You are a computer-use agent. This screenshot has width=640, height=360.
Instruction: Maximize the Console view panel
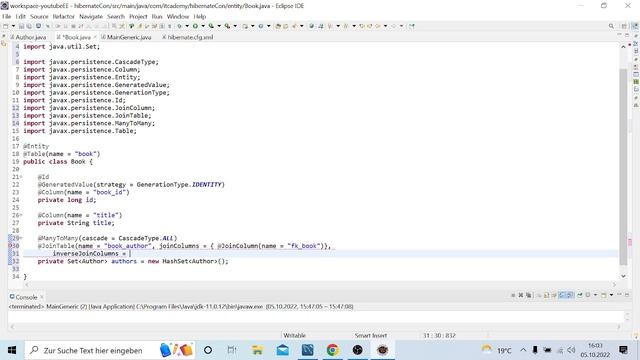click(x=627, y=295)
